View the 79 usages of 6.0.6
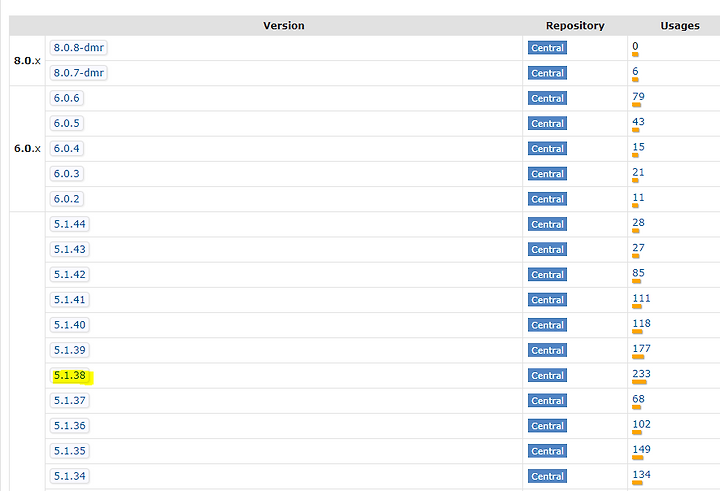Screen dimensions: 720x491 tap(638, 96)
